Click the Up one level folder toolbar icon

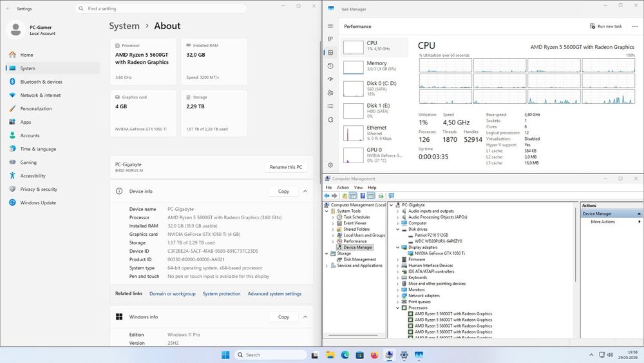pyautogui.click(x=345, y=195)
